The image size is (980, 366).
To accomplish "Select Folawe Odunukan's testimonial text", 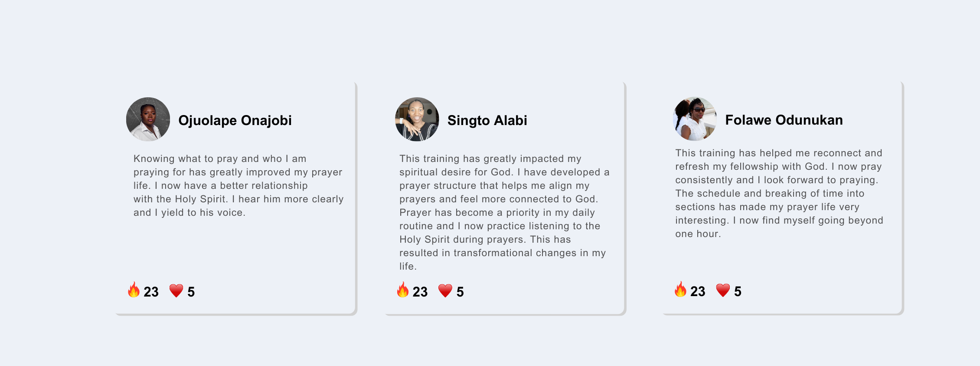I will point(779,193).
